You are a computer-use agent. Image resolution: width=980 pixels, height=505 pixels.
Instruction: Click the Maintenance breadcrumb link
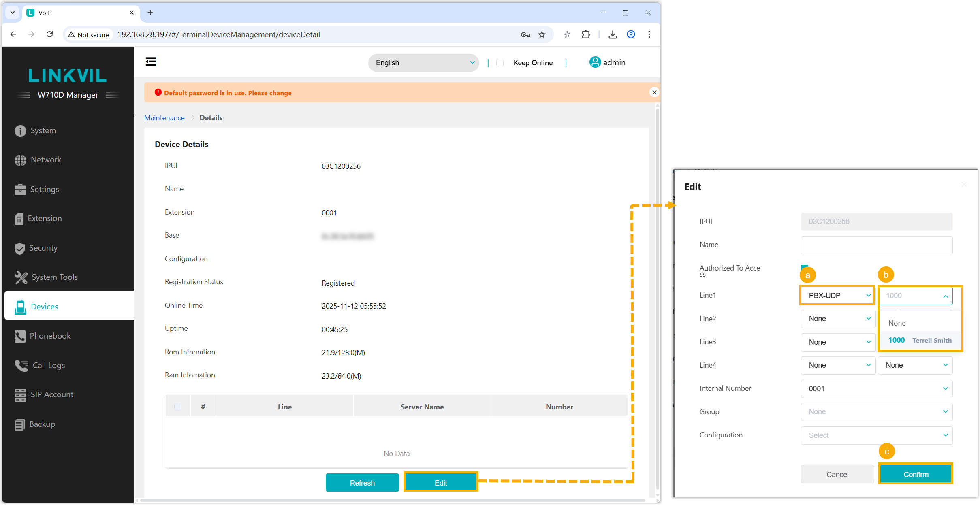(164, 118)
